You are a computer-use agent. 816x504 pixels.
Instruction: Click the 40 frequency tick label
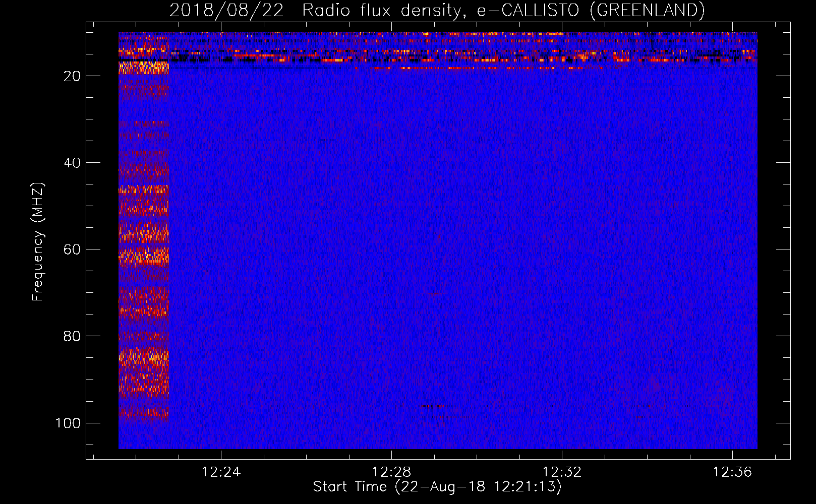point(72,163)
